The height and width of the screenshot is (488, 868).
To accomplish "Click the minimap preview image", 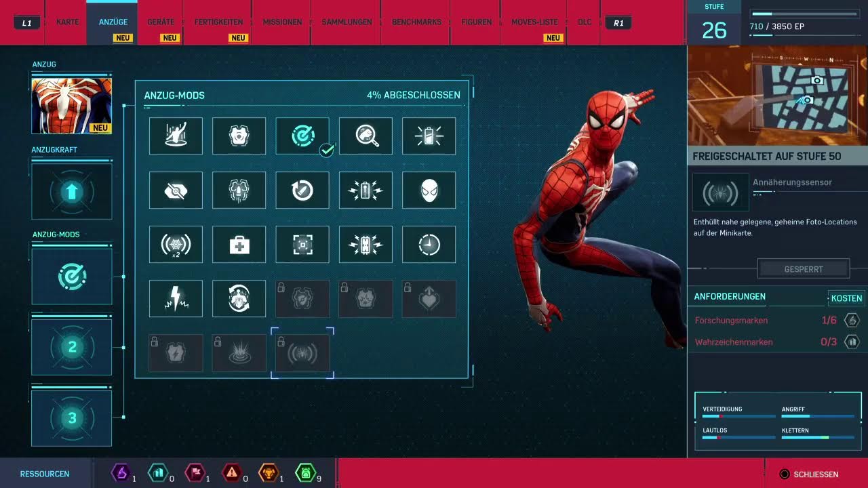I will 778,96.
